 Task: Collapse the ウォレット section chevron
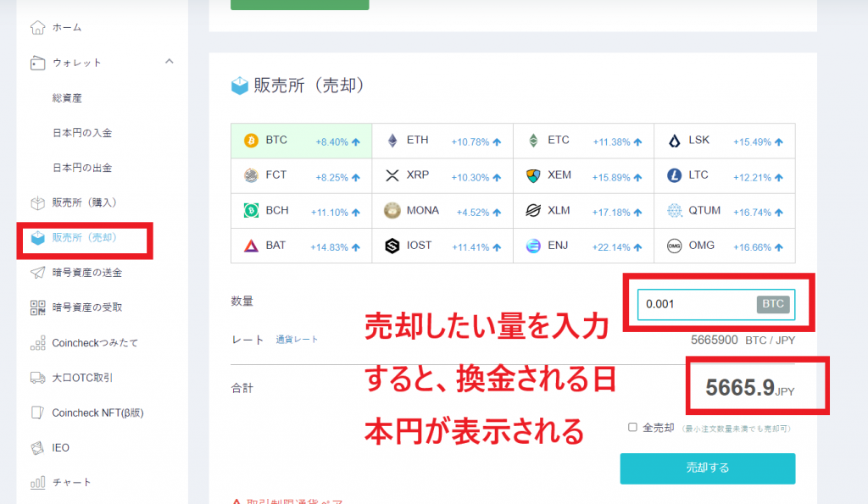(x=170, y=61)
